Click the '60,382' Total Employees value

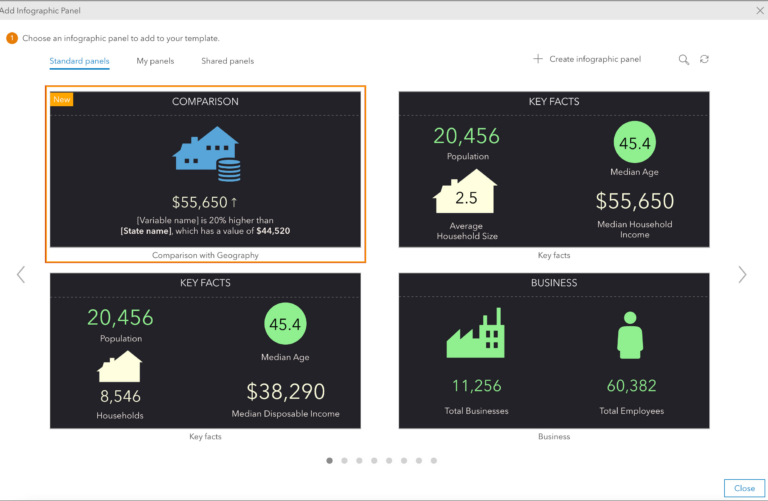[x=631, y=386]
